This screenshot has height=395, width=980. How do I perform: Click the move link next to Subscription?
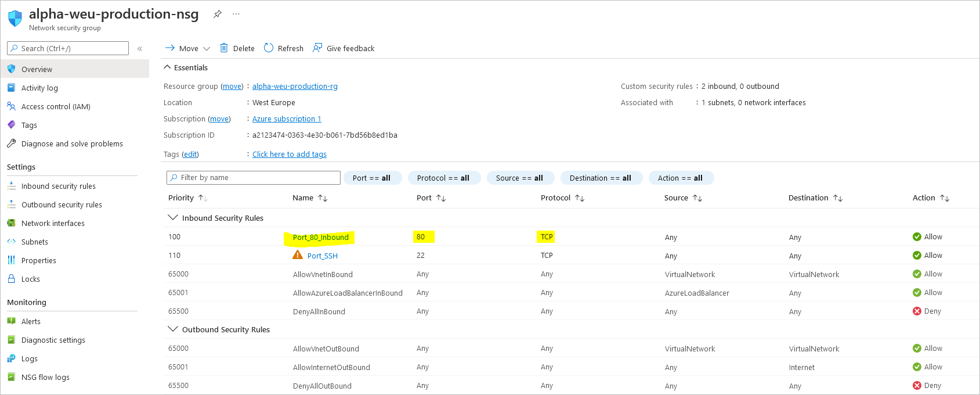point(219,119)
